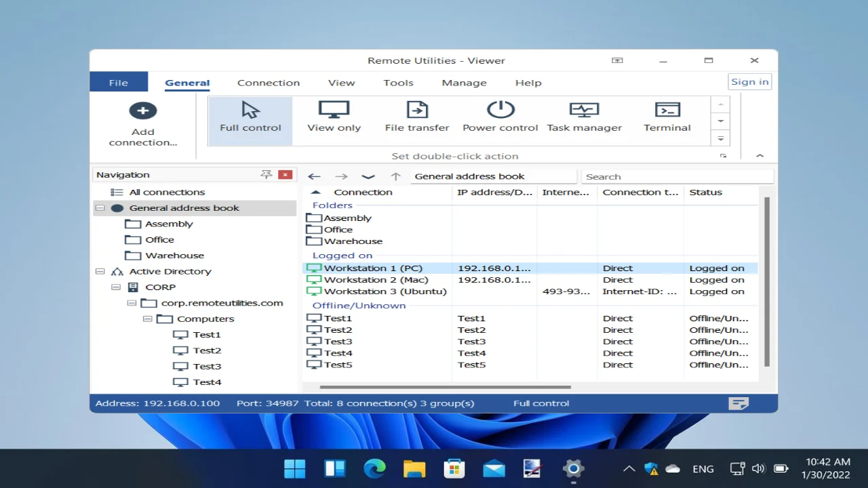Viewport: 868px width, 488px height.
Task: Open File Explorer from taskbar
Action: point(414,468)
